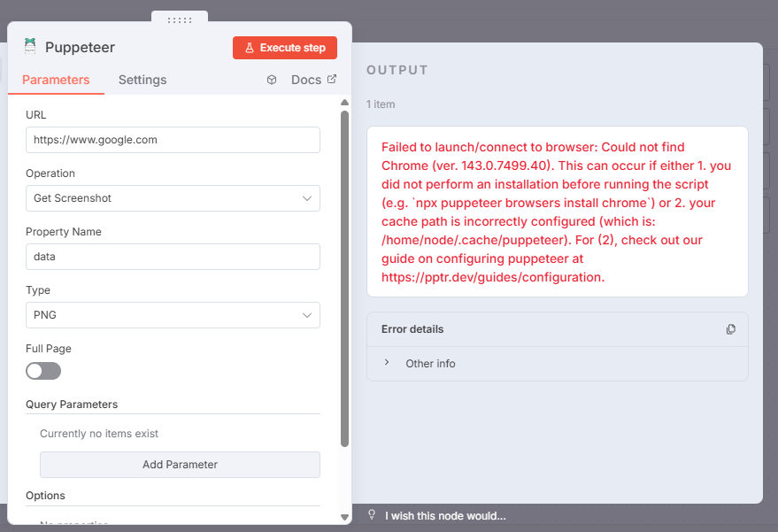The height and width of the screenshot is (532, 778).
Task: Select the Parameters tab
Action: 56,80
